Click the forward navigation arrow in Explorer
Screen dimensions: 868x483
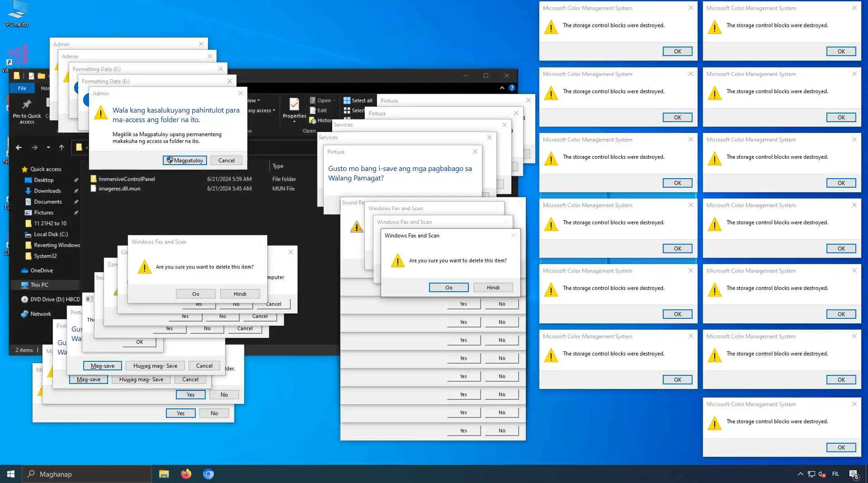pos(34,147)
